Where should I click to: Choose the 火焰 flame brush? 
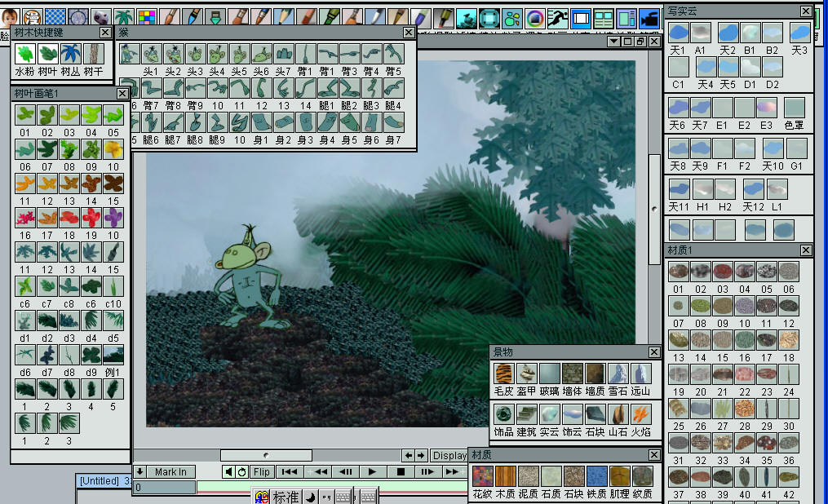point(641,414)
